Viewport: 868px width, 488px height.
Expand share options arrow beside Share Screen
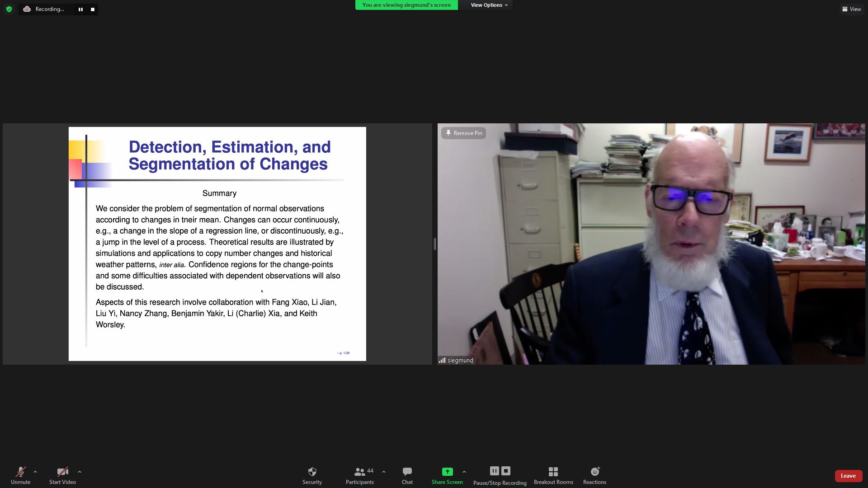(x=464, y=472)
